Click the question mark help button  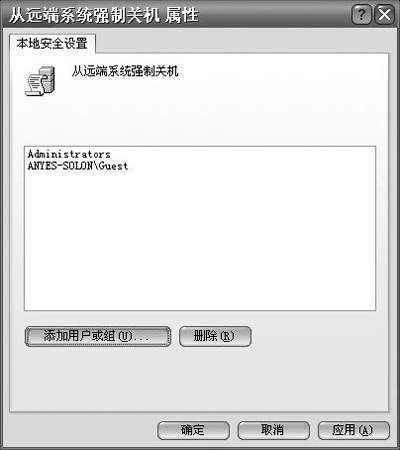coord(362,15)
